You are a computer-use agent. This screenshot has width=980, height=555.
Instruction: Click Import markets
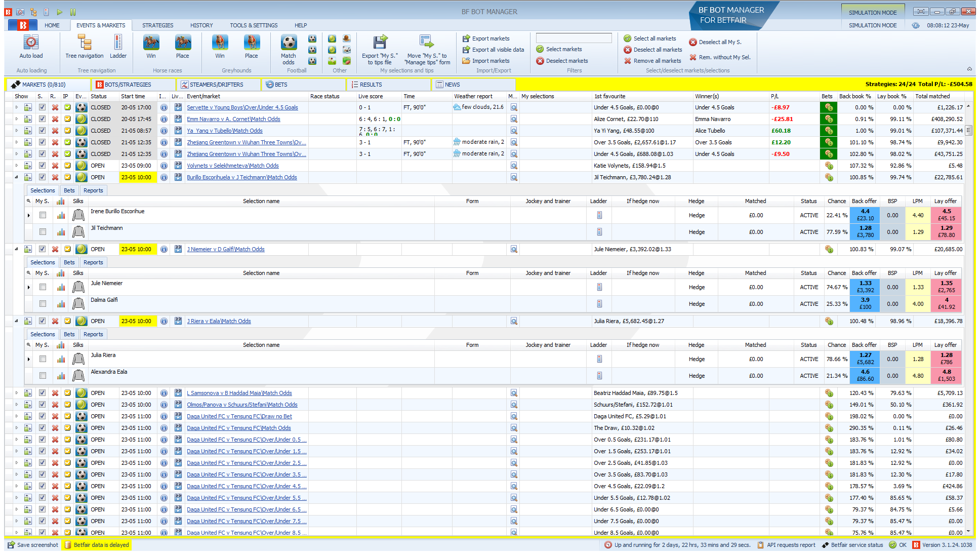486,61
